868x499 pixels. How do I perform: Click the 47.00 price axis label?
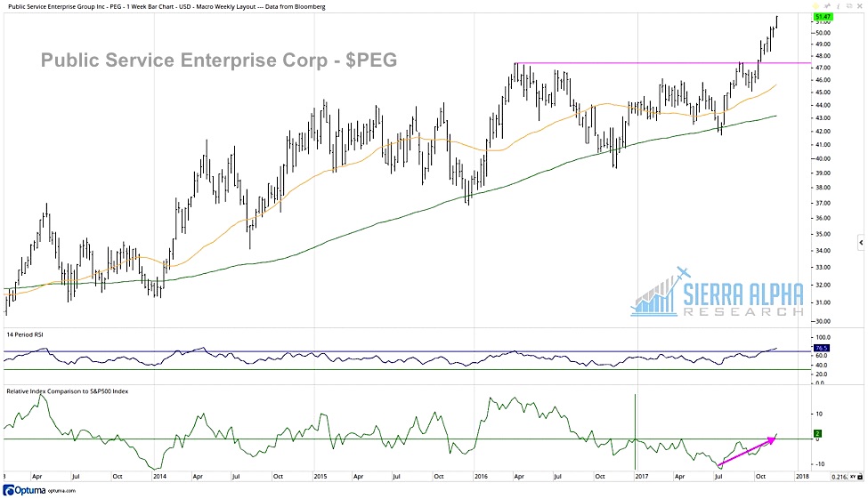[x=823, y=68]
